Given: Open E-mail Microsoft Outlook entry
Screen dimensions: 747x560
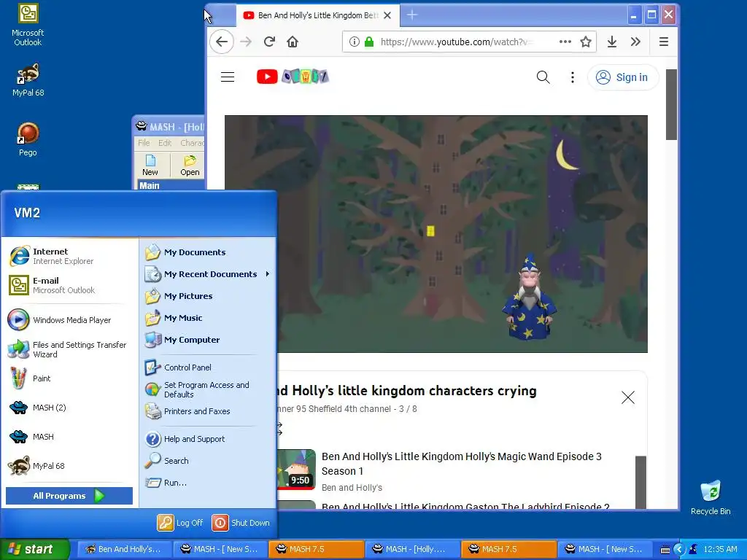Looking at the screenshot, I should 71,285.
